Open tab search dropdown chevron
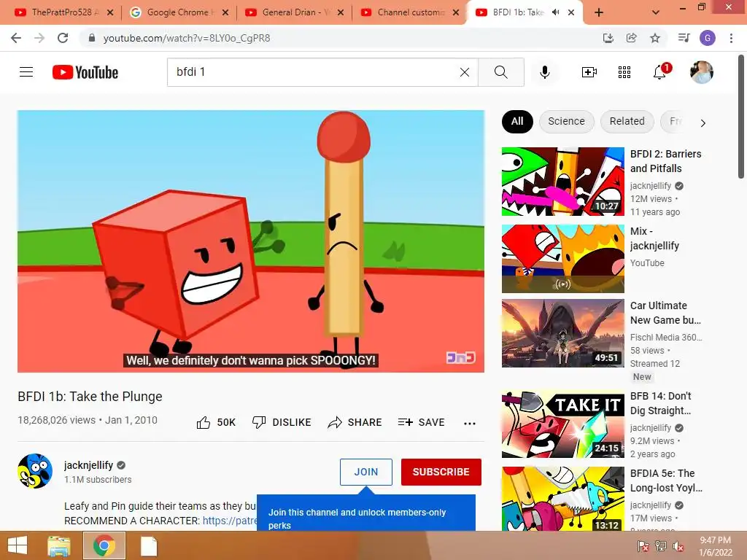The height and width of the screenshot is (560, 747). [656, 13]
